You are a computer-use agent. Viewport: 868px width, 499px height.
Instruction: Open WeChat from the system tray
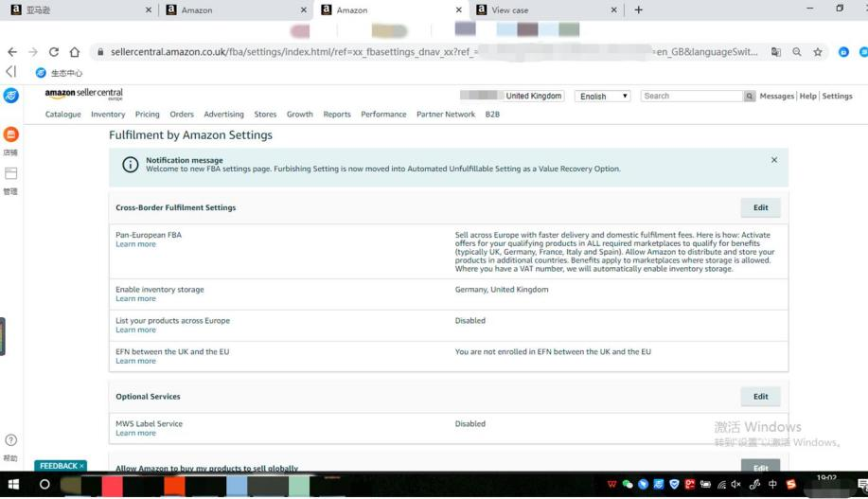coord(628,485)
